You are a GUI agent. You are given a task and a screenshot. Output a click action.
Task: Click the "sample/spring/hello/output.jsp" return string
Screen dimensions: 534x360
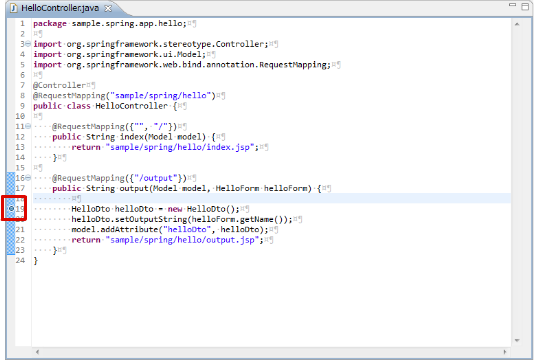182,240
